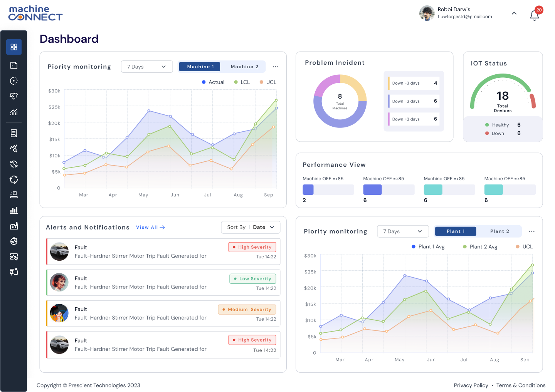The height and width of the screenshot is (392, 555).
Task: Click the chart search analytics sidebar icon
Action: (14, 149)
